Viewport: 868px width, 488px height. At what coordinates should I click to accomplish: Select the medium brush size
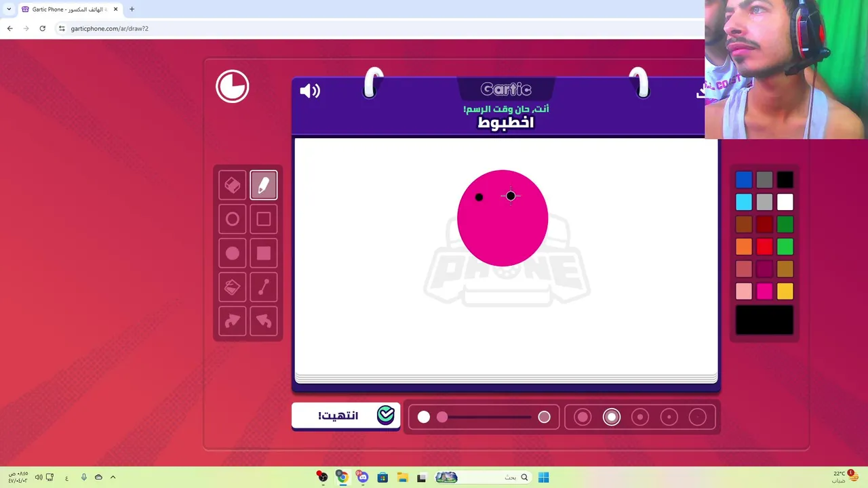pos(640,417)
